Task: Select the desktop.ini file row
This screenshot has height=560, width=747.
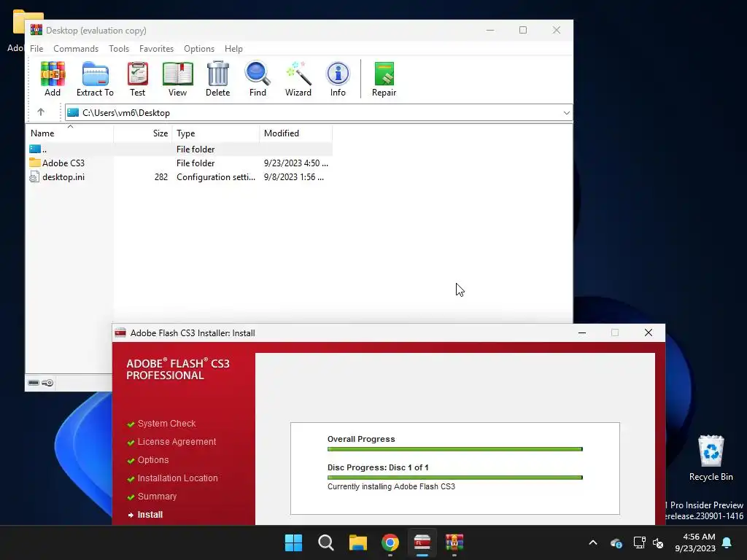Action: coord(179,177)
